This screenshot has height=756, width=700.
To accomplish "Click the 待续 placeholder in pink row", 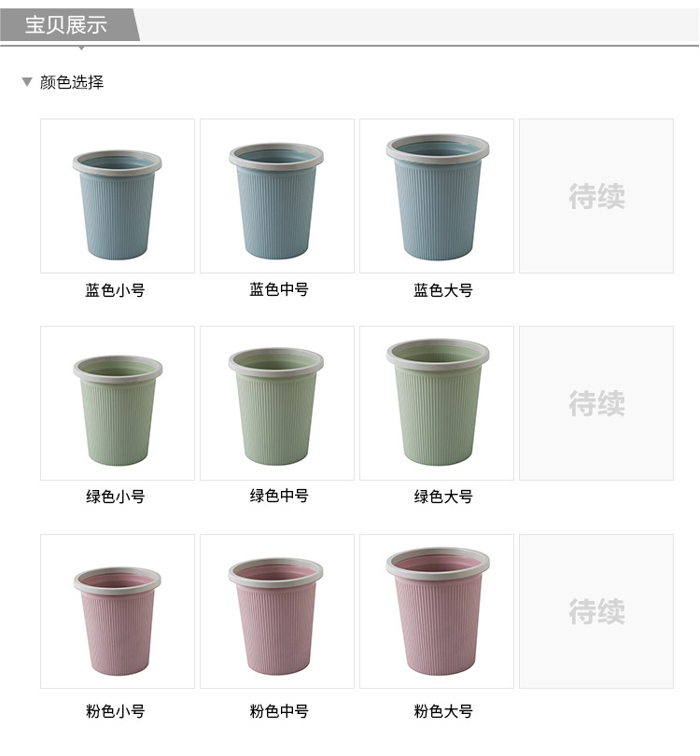I will point(596,611).
